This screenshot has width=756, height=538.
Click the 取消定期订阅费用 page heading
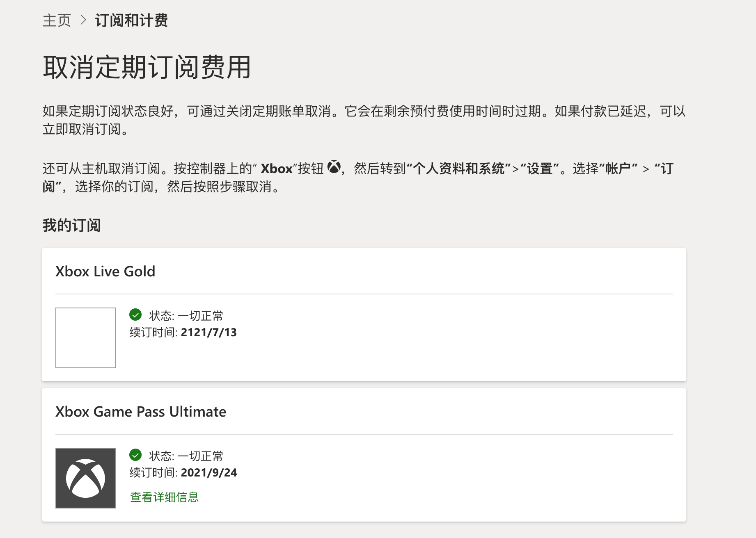[x=147, y=67]
